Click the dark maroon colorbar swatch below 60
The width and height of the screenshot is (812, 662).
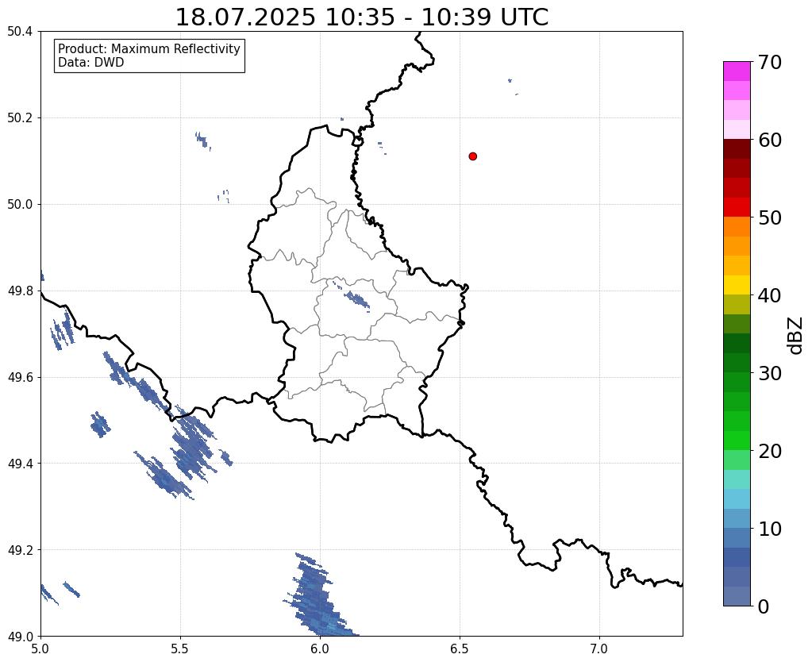tap(737, 149)
